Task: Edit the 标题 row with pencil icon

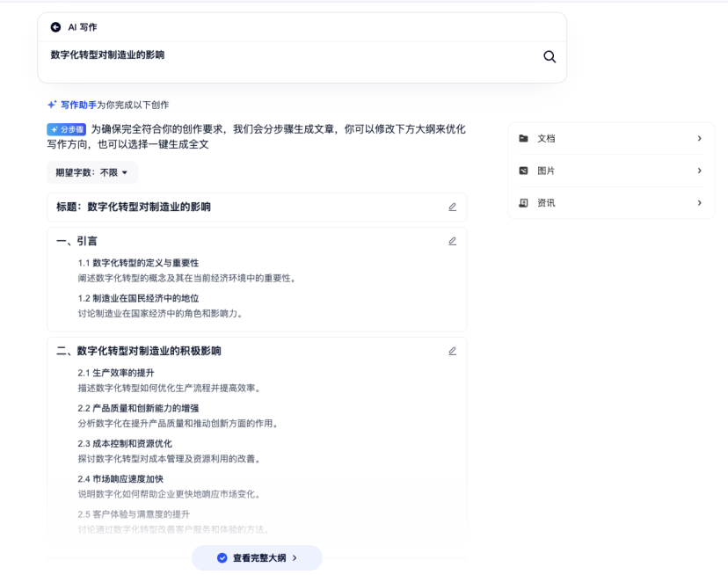Action: (x=452, y=207)
